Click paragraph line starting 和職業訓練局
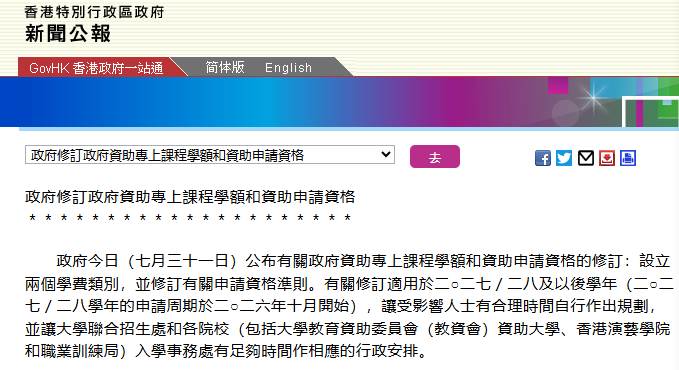The height and width of the screenshot is (370, 679). coord(226,351)
